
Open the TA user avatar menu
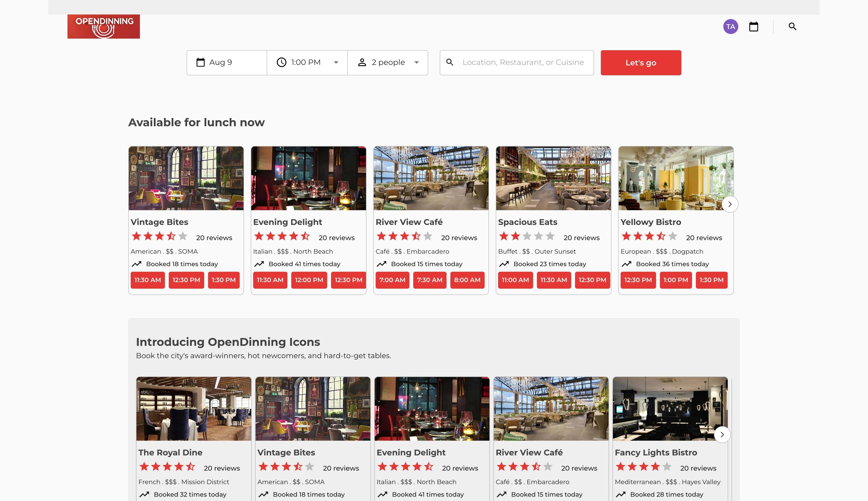pos(730,27)
